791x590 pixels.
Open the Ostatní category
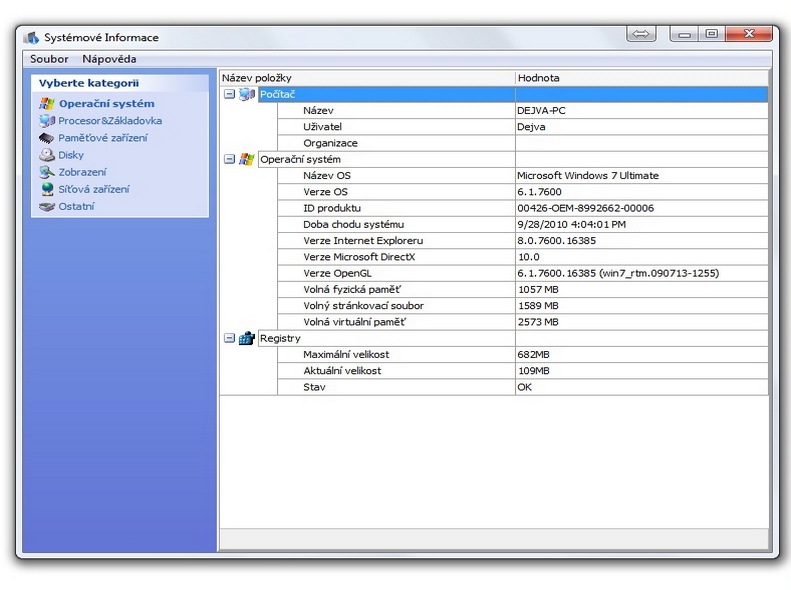click(x=76, y=207)
